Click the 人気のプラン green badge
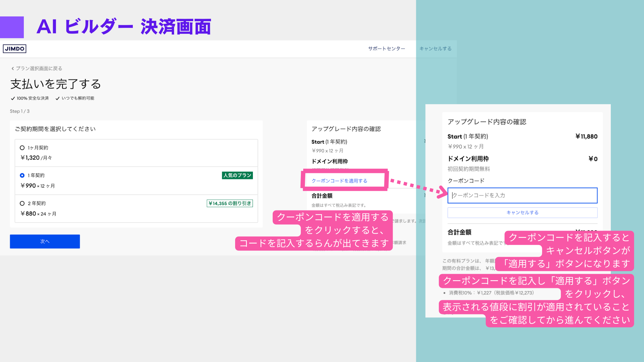644x362 pixels. click(237, 175)
